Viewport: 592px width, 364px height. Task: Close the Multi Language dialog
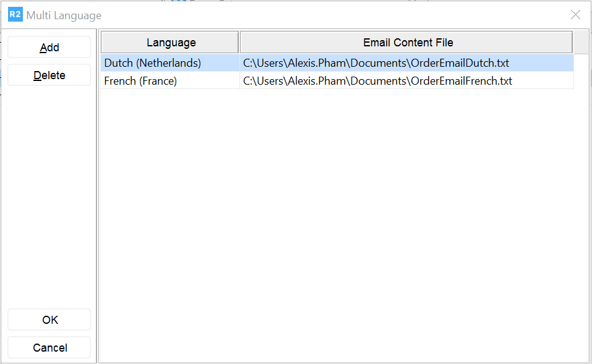[575, 15]
